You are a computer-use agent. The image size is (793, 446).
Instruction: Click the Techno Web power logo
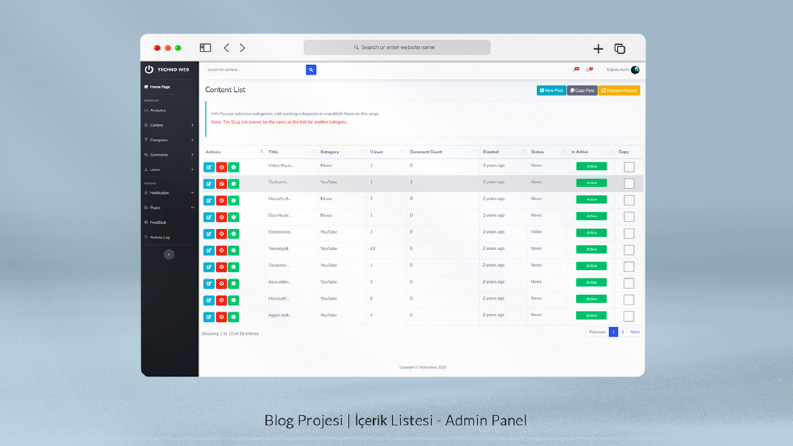(x=149, y=69)
